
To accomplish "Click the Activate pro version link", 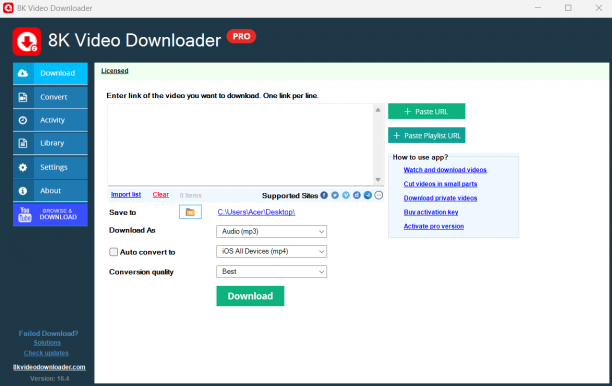I will click(x=434, y=226).
